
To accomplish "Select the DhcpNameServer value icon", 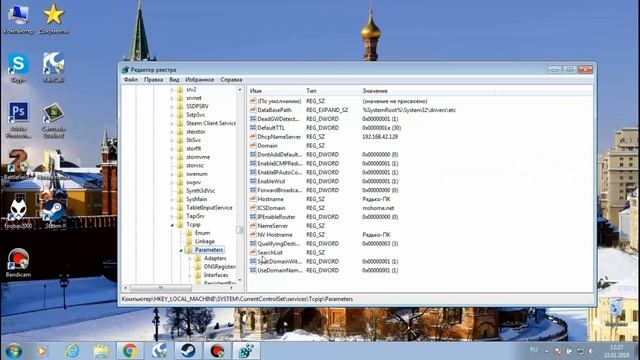I will click(x=253, y=137).
